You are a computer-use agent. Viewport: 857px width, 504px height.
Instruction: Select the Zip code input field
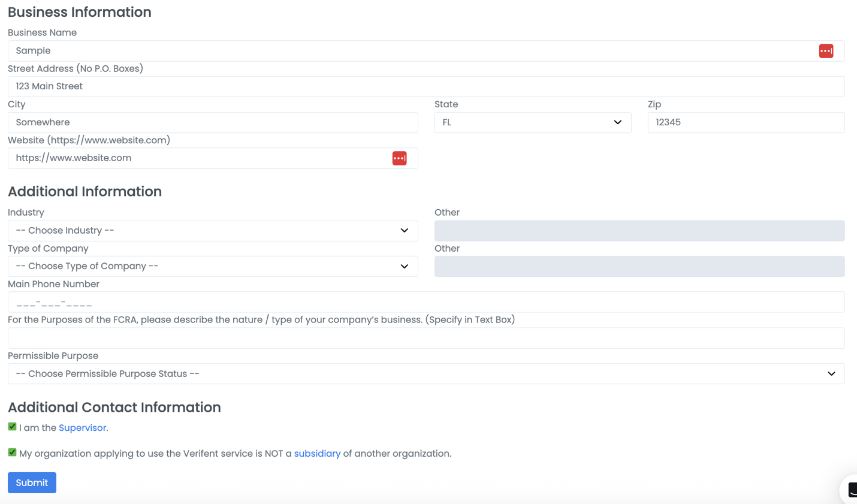[746, 122]
